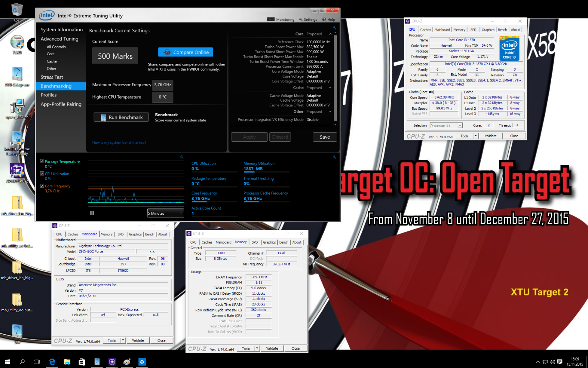588x368 pixels.
Task: Collapse the Core proposed settings section
Action: (x=330, y=34)
